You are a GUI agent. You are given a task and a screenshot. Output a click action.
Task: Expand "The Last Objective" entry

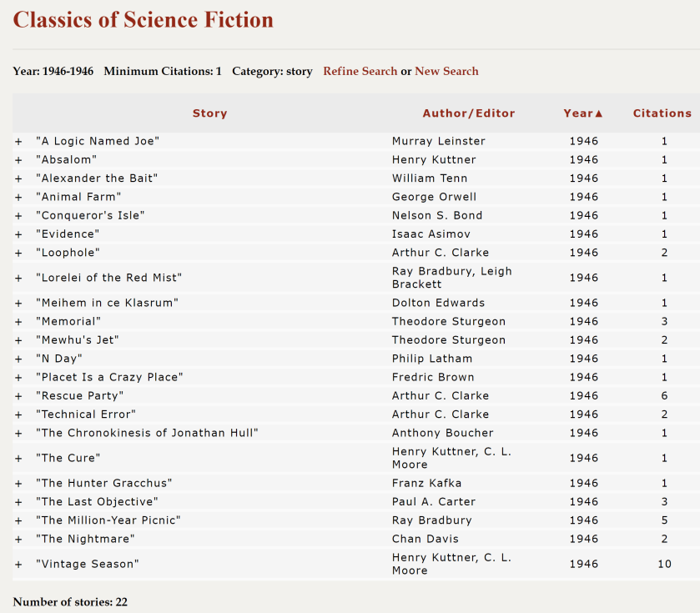[x=18, y=502]
